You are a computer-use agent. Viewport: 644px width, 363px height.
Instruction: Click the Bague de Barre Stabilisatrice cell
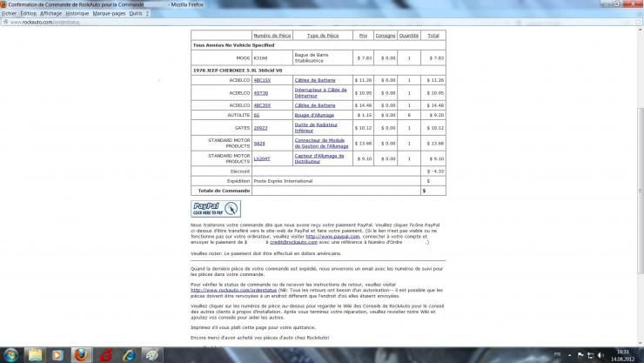(x=322, y=58)
